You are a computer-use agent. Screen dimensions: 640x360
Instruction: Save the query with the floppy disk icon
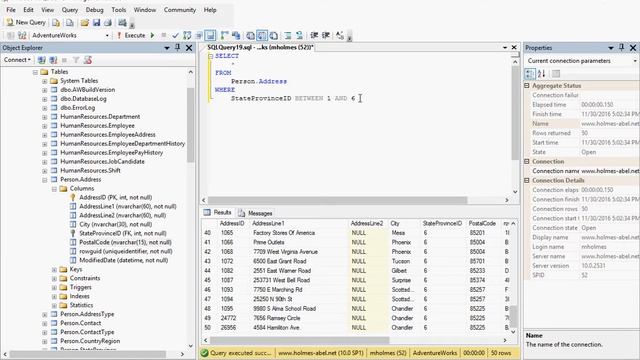click(x=96, y=22)
